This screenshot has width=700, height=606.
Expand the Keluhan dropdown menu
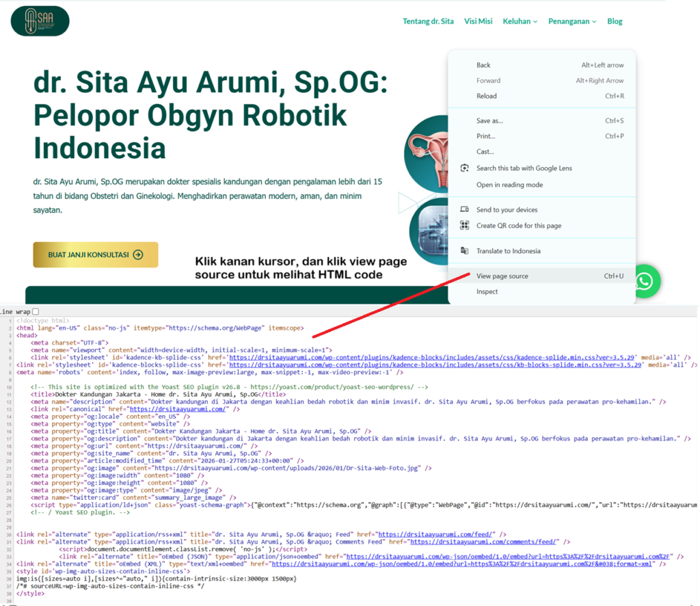click(x=520, y=21)
